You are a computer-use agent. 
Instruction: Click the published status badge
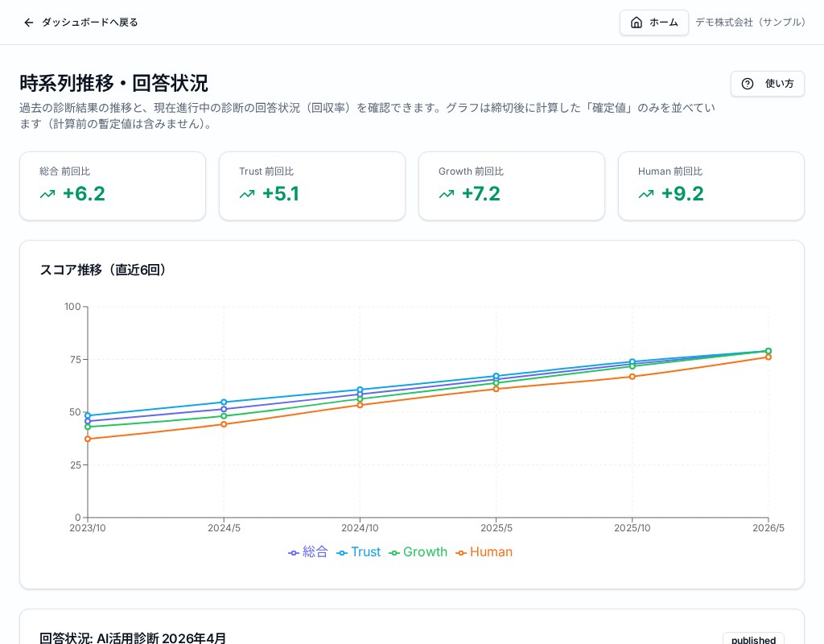[x=753, y=640]
